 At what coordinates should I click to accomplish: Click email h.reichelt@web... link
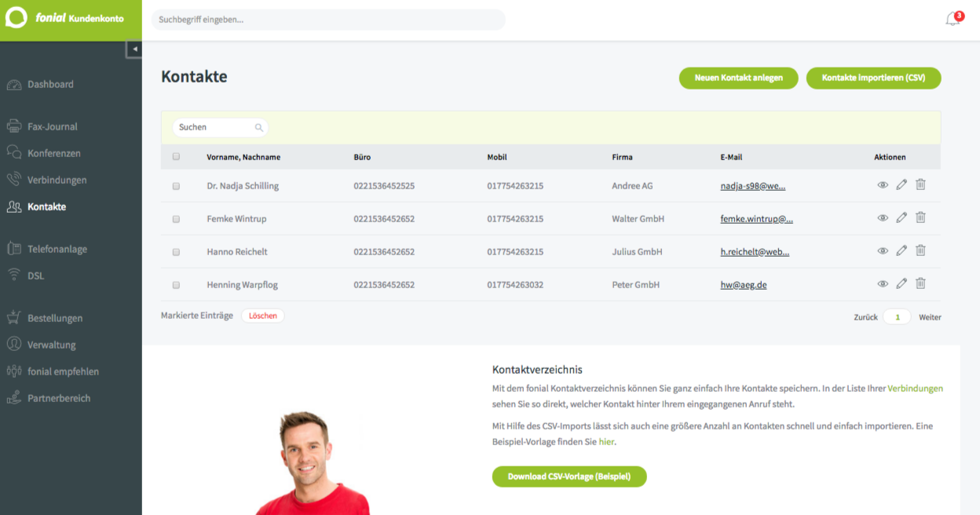click(755, 252)
